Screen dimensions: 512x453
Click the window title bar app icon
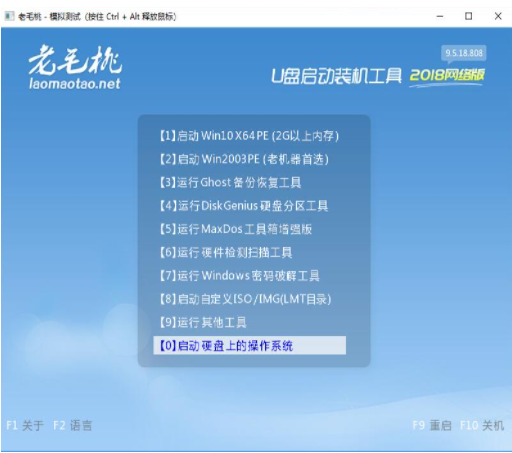9,16
